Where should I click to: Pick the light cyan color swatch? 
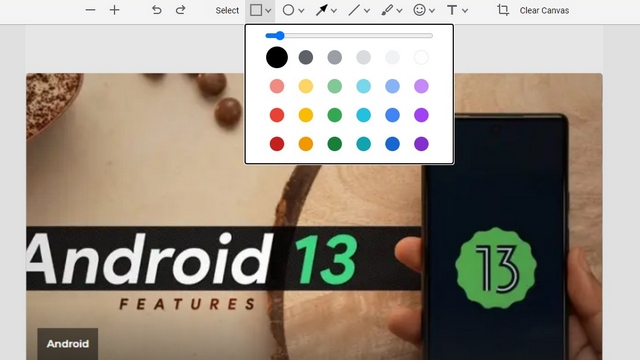(x=363, y=86)
